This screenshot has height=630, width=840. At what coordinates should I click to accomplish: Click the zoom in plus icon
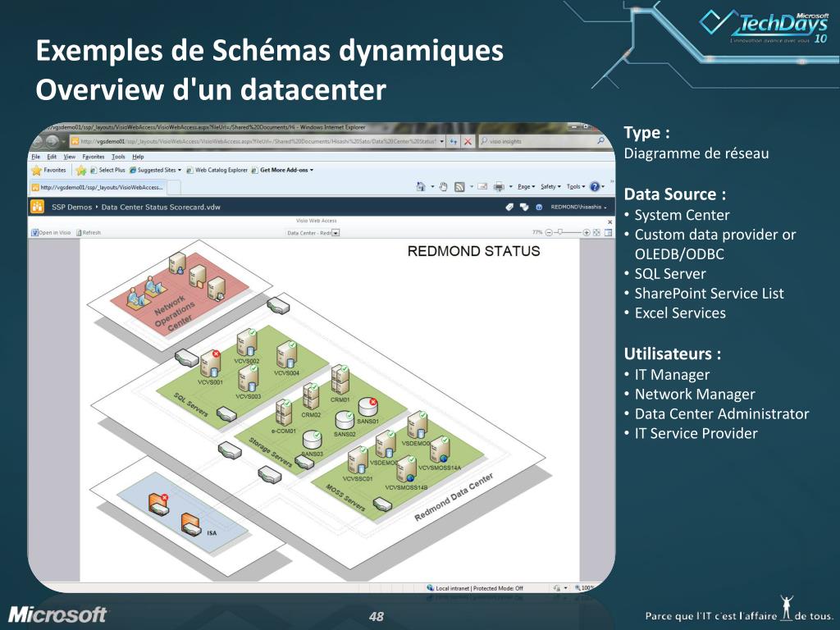587,232
